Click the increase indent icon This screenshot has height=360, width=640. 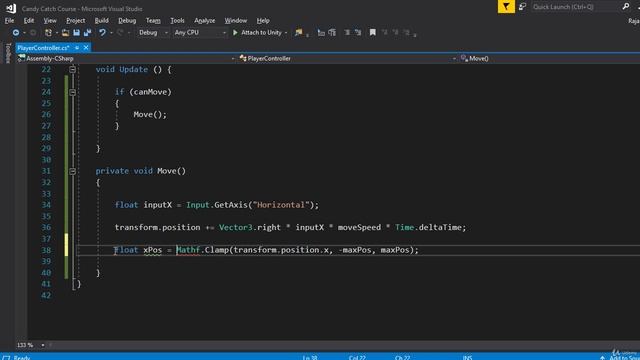pyautogui.click(x=332, y=32)
